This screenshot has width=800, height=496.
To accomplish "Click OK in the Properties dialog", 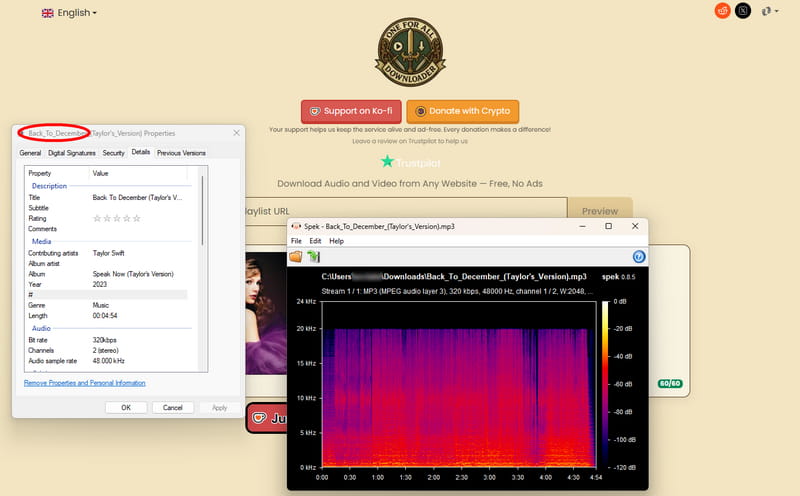I will click(126, 408).
